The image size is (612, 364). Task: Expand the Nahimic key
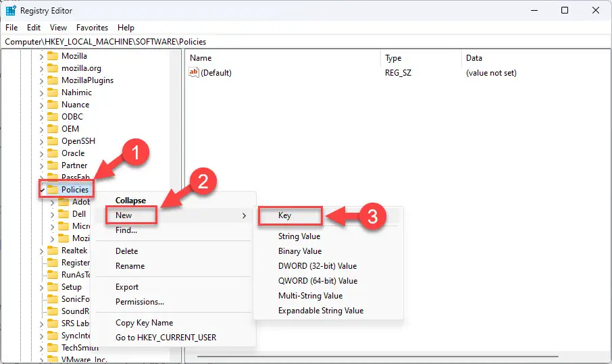tap(41, 93)
